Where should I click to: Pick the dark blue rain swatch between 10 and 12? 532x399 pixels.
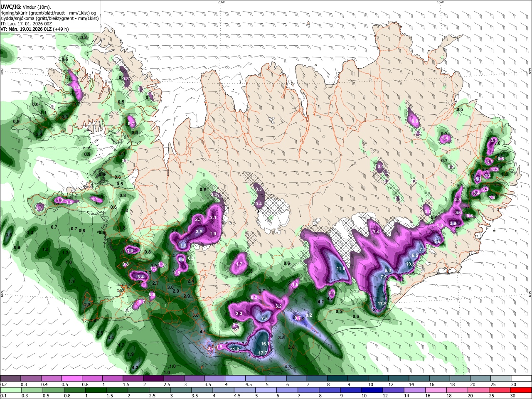click(x=371, y=390)
